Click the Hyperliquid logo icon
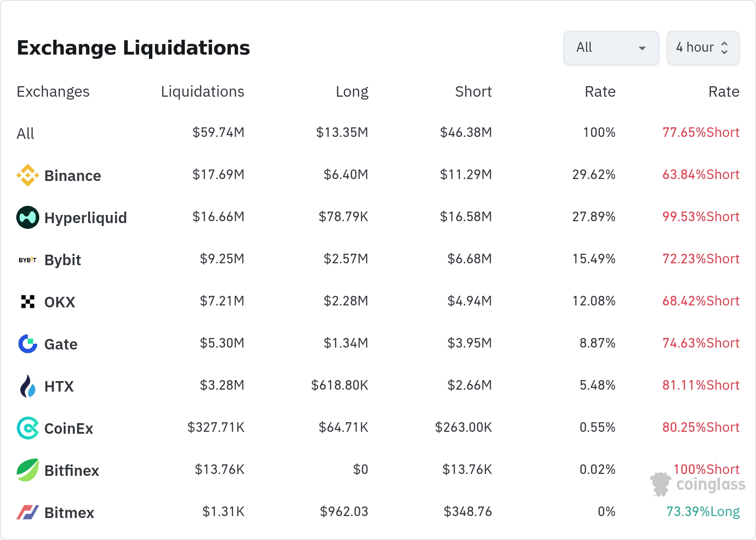The width and height of the screenshot is (756, 540). [28, 217]
